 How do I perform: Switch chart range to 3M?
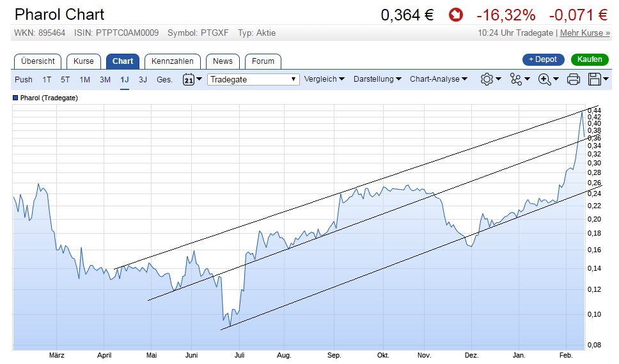[105, 80]
